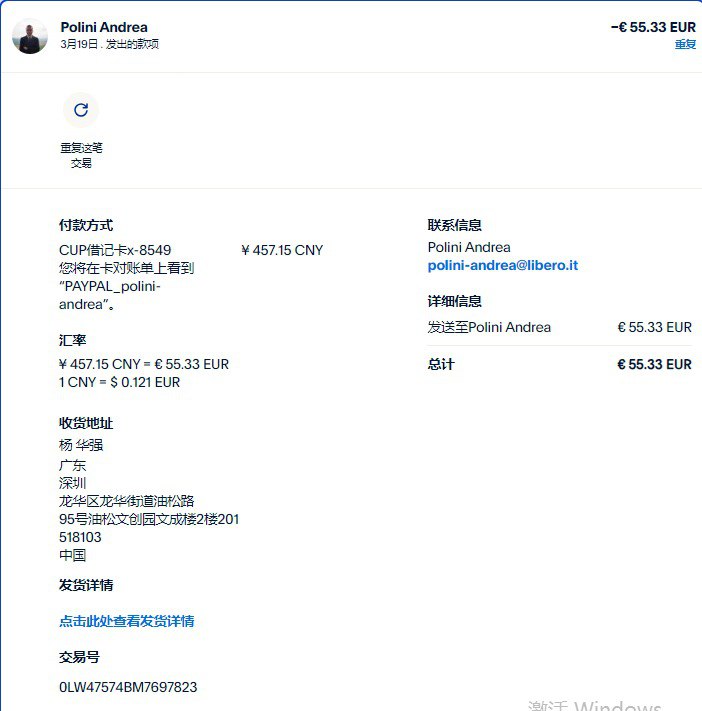The image size is (702, 711).
Task: Select the transaction number 0LW47574BM7697823
Action: [x=128, y=687]
